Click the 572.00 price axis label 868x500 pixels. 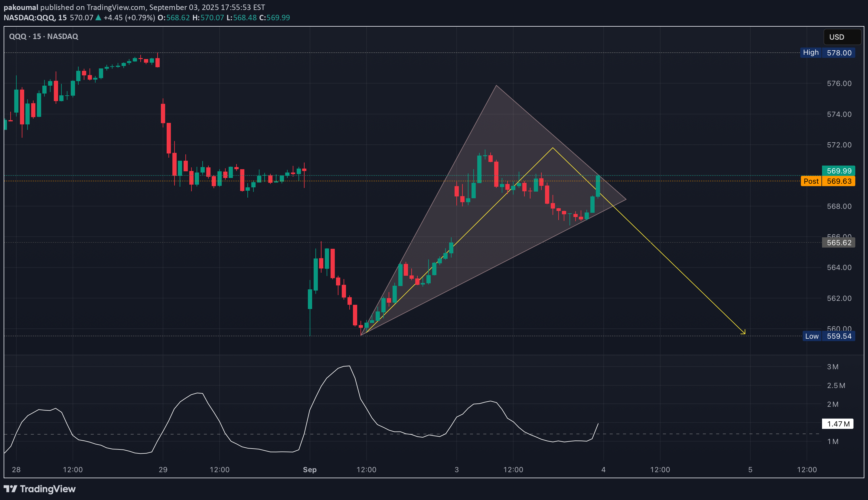[839, 145]
